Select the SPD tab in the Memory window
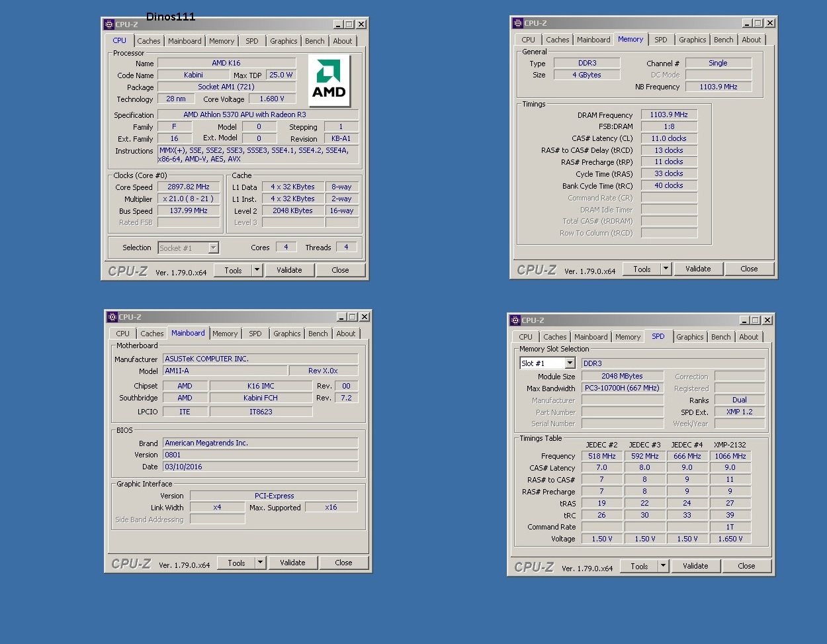The width and height of the screenshot is (827, 644). (661, 40)
